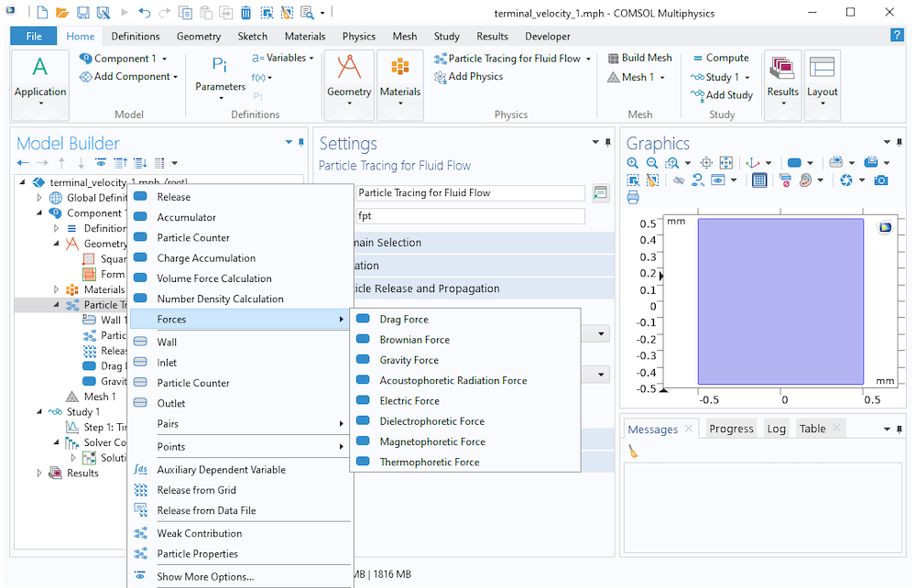Click the Undo arrow icon
Image resolution: width=916 pixels, height=588 pixels.
click(x=145, y=12)
